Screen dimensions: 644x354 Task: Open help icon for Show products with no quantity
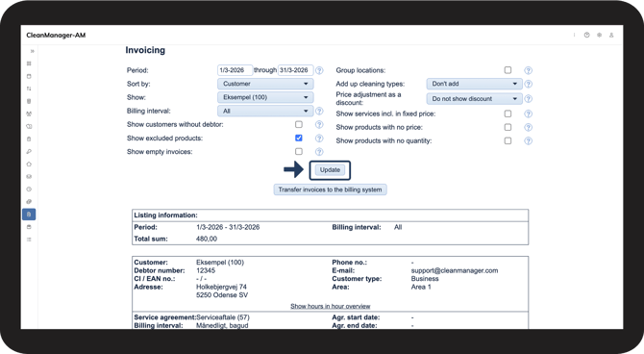click(529, 141)
